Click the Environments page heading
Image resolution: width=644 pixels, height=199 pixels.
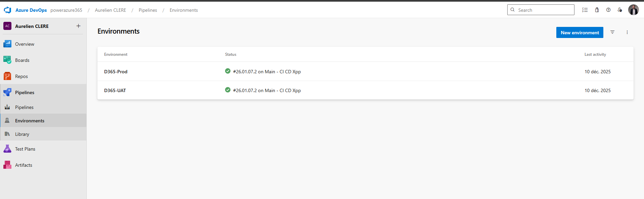click(x=119, y=31)
